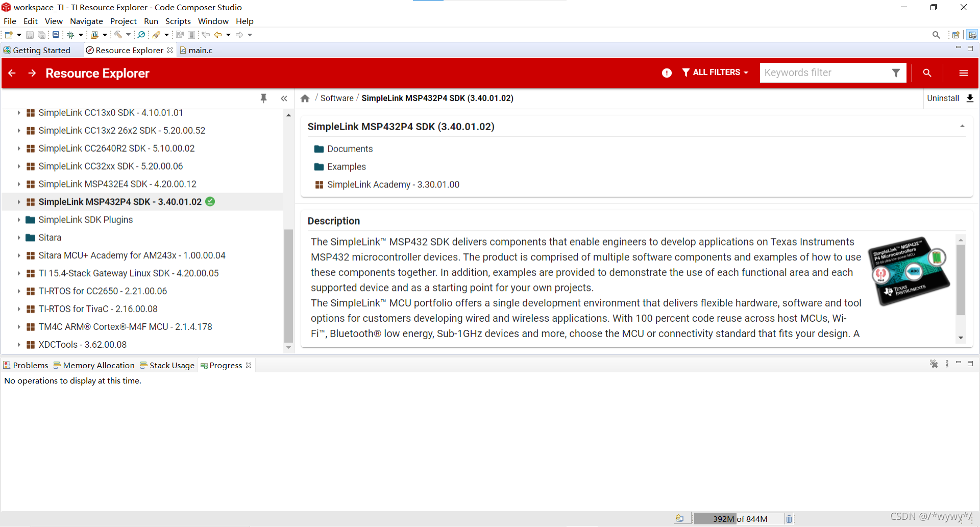Viewport: 980px width, 527px height.
Task: Click the download icon beside Uninstall
Action: point(970,98)
